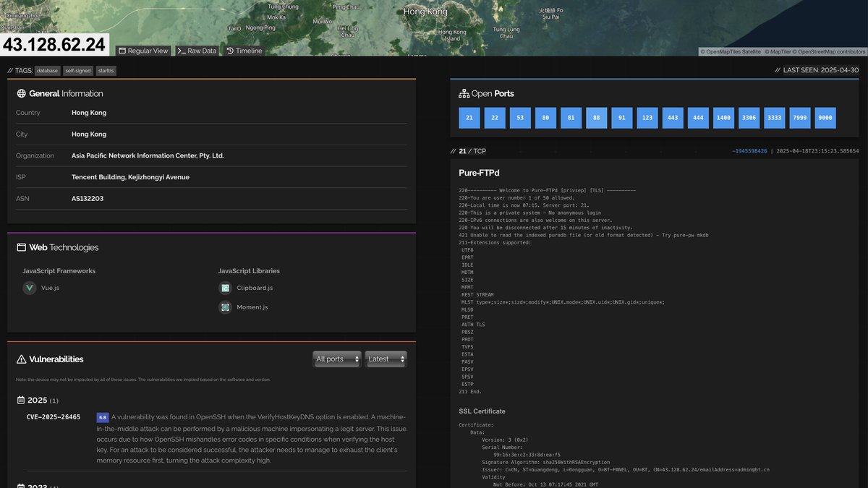This screenshot has height=488, width=868.
Task: Select the starttls tag
Action: (x=106, y=71)
